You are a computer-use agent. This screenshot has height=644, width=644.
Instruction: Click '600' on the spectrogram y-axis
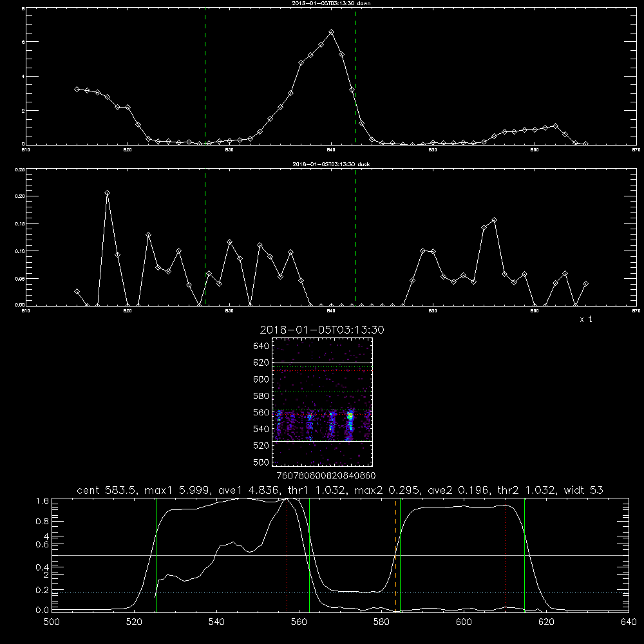[261, 379]
